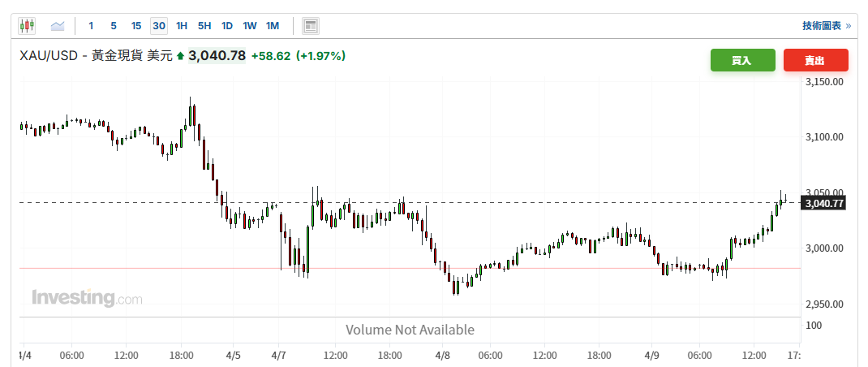Open the news layout icon in toolbar
This screenshot has width=868, height=367.
310,26
